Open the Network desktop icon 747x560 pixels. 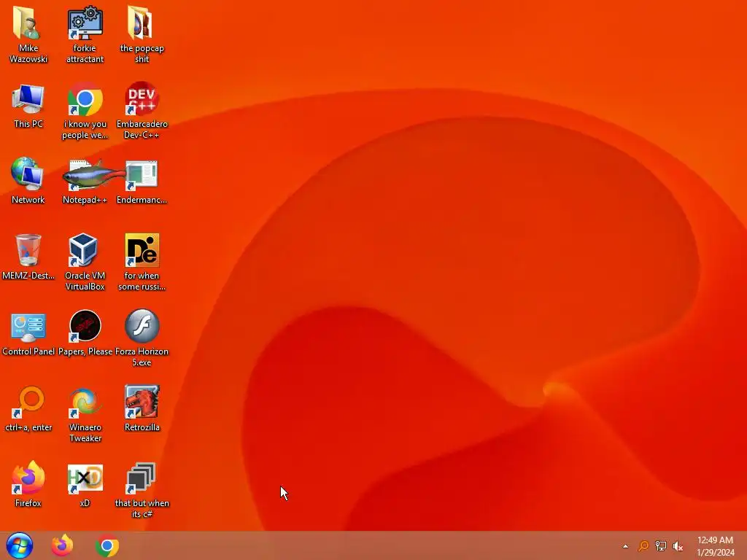(28, 174)
